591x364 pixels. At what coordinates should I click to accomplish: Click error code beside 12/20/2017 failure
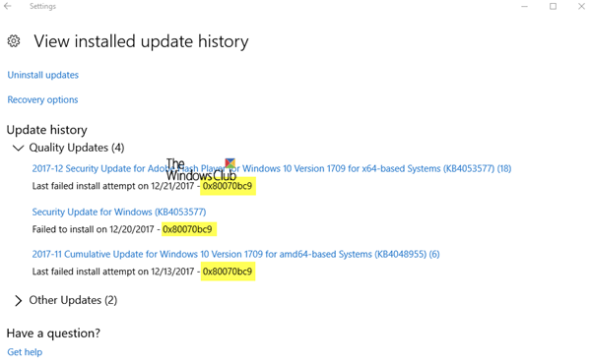(x=188, y=229)
